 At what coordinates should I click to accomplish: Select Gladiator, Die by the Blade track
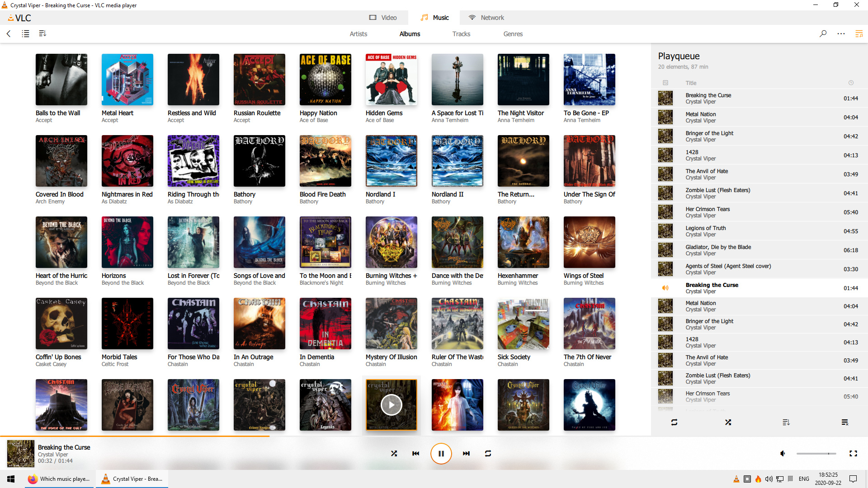tap(759, 250)
